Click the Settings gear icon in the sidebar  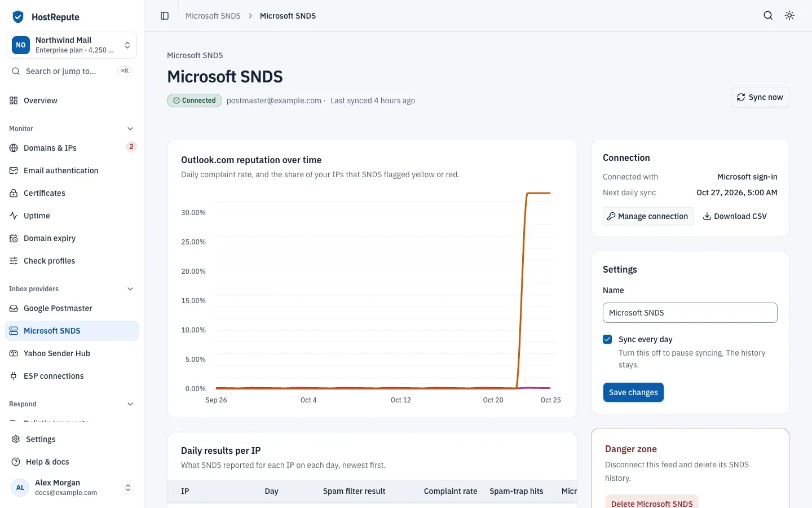[x=16, y=439]
